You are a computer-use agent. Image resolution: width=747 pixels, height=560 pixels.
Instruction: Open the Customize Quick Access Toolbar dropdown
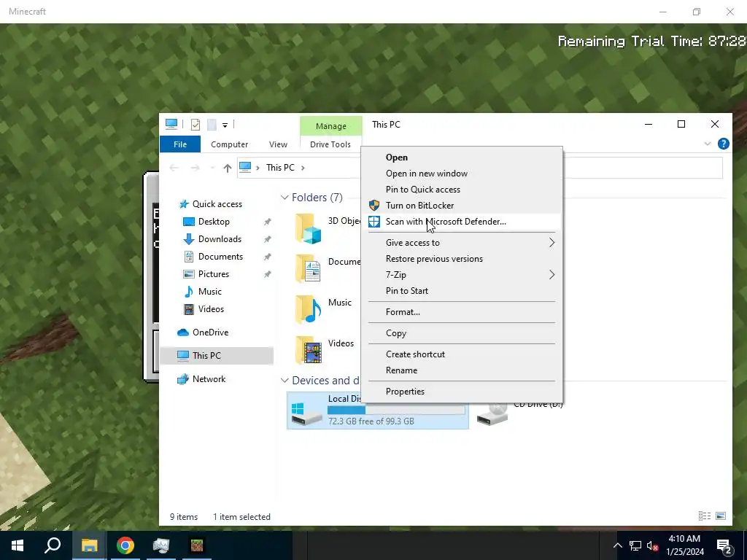(x=225, y=125)
